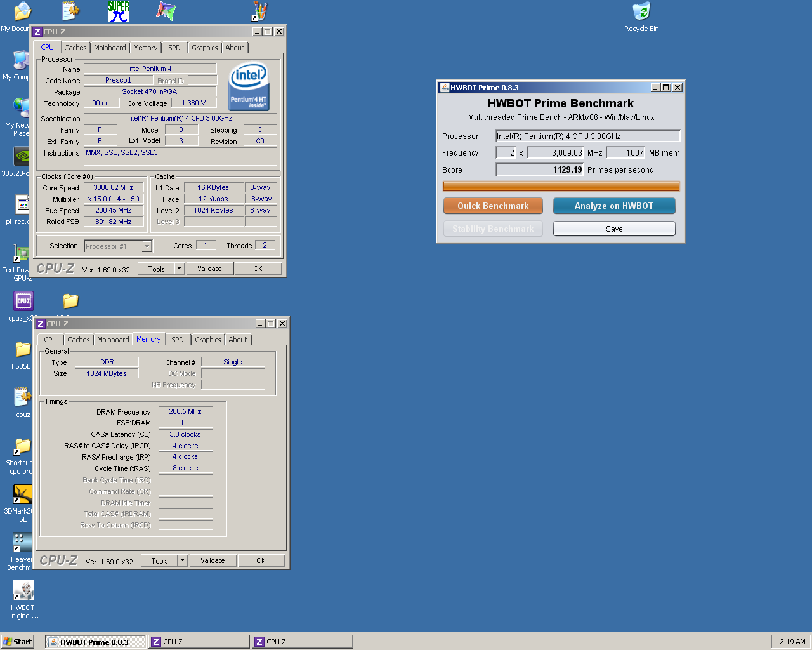
Task: Click the 12:19 AM taskbar clock
Action: coord(790,642)
